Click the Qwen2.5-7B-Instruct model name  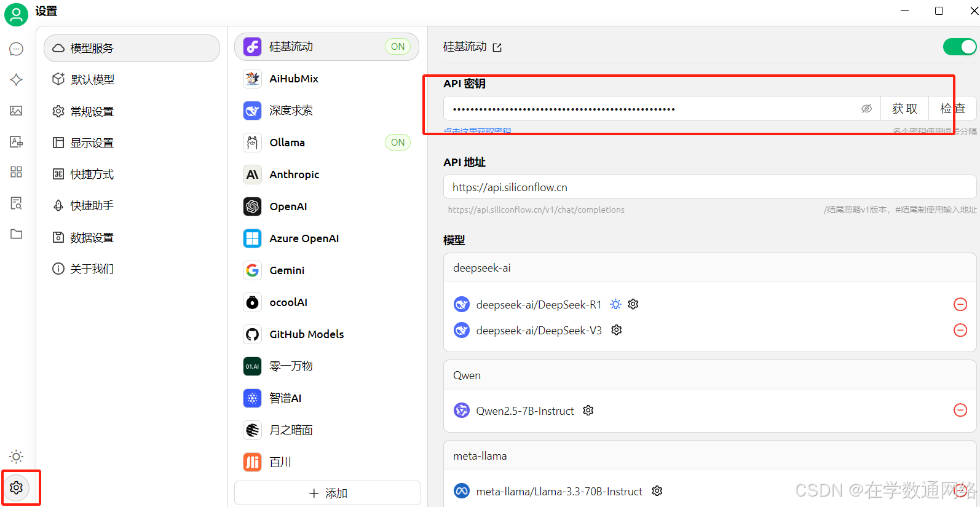[x=525, y=411]
